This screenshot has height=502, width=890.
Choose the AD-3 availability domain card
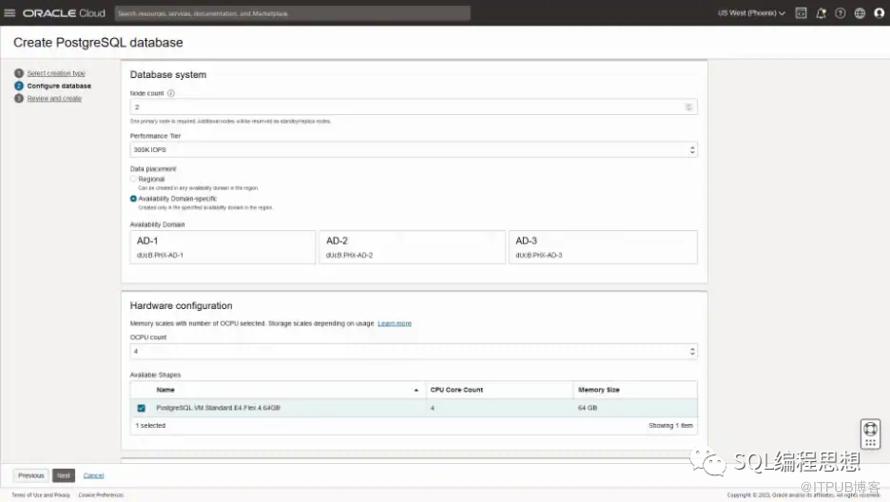click(603, 247)
